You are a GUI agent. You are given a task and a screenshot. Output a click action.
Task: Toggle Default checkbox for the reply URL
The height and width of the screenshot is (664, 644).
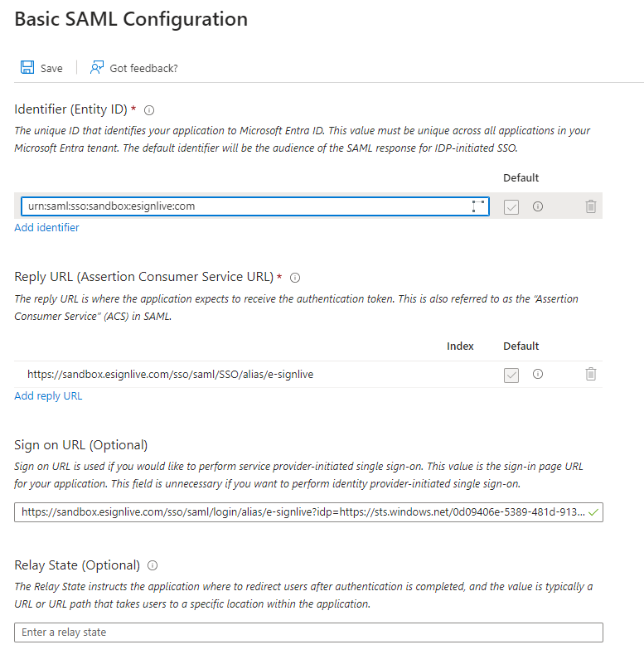tap(511, 375)
